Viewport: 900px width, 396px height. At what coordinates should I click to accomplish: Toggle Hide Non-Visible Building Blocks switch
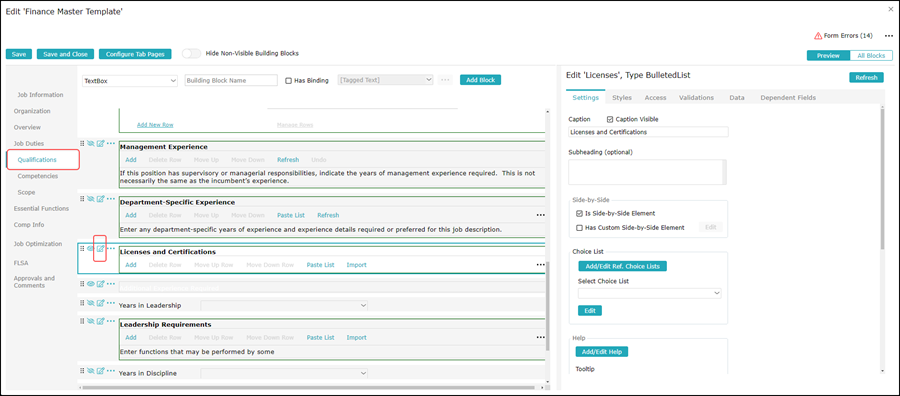[191, 53]
